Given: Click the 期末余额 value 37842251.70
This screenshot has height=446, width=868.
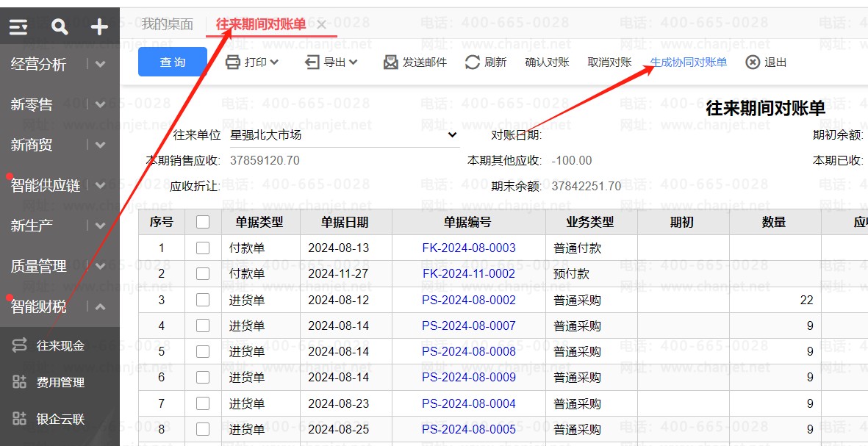Looking at the screenshot, I should 587,186.
